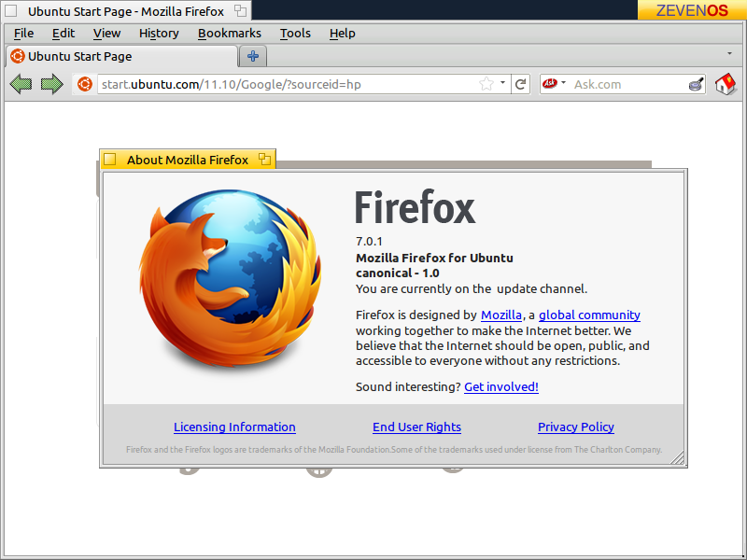Click the maximize icon in Firefox title tab
The image size is (747, 560).
pyautogui.click(x=241, y=10)
